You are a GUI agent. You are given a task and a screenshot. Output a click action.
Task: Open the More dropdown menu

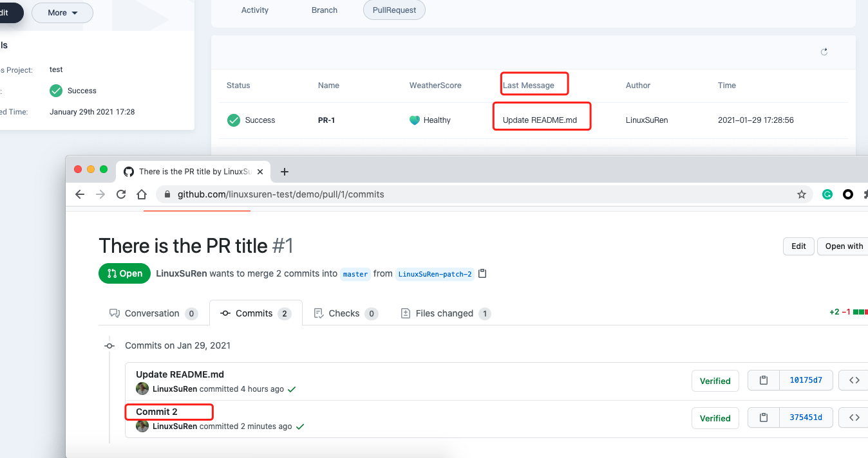click(62, 13)
